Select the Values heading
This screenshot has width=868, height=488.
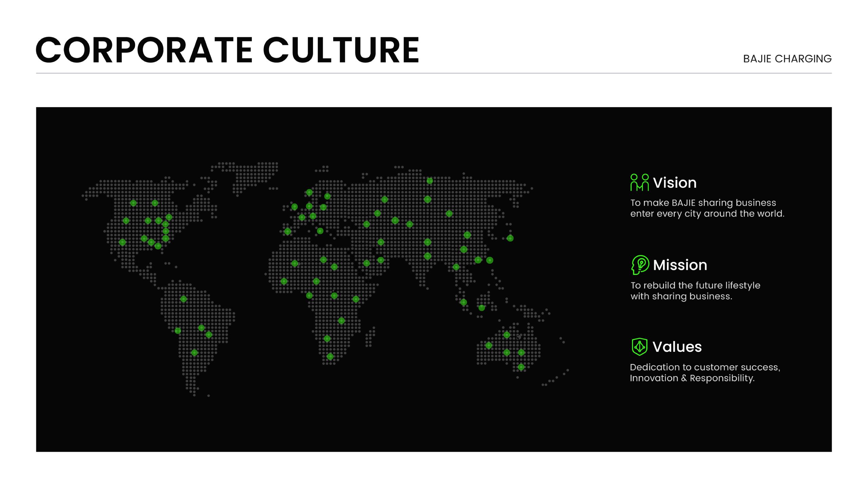tap(677, 347)
